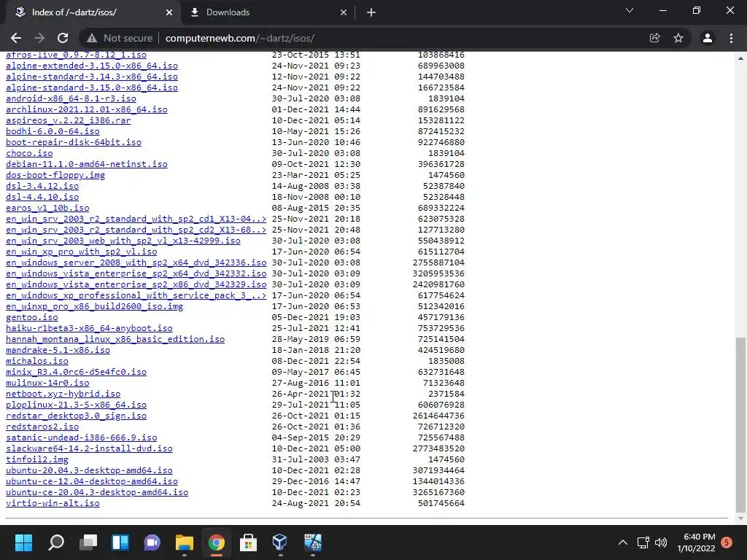Image resolution: width=747 pixels, height=560 pixels.
Task: Open notification badge with 5
Action: pyautogui.click(x=727, y=542)
